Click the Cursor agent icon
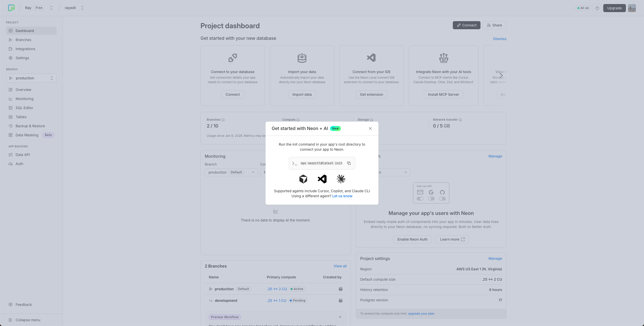This screenshot has width=644, height=326. tap(303, 179)
